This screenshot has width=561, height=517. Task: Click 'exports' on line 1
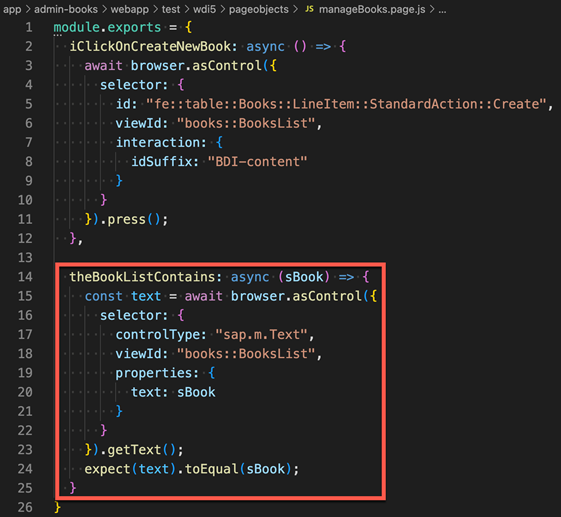(134, 28)
